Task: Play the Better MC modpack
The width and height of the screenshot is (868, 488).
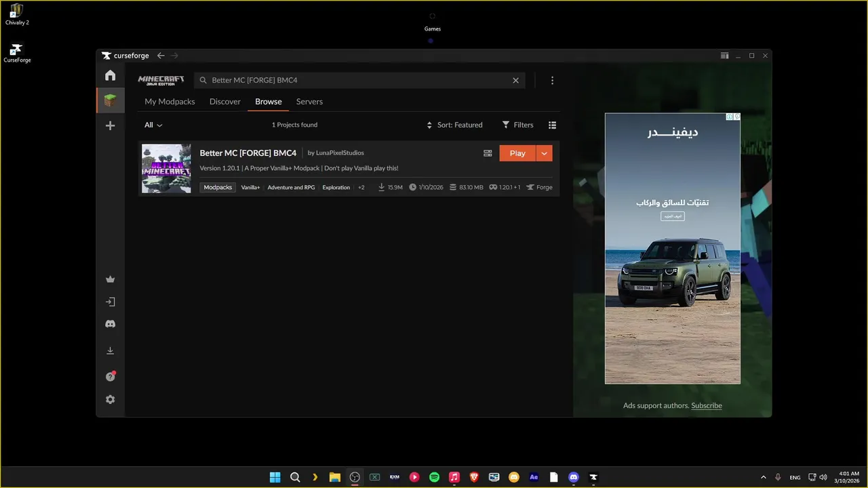Action: click(x=517, y=153)
